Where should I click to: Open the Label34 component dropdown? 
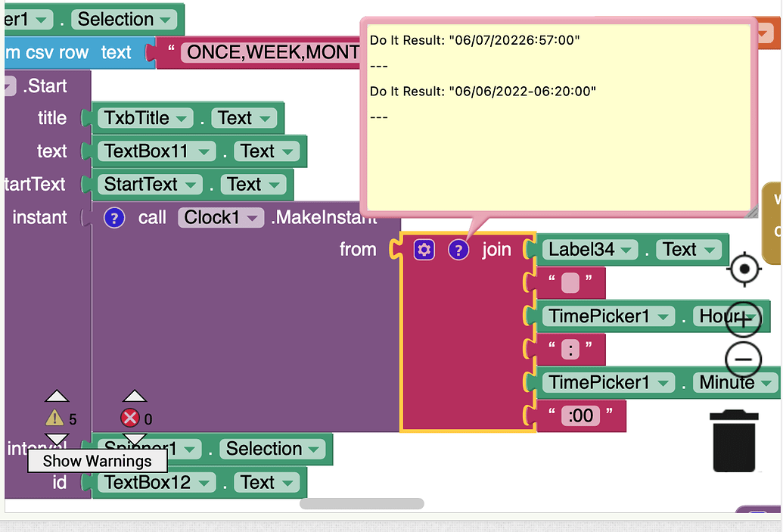coord(625,249)
